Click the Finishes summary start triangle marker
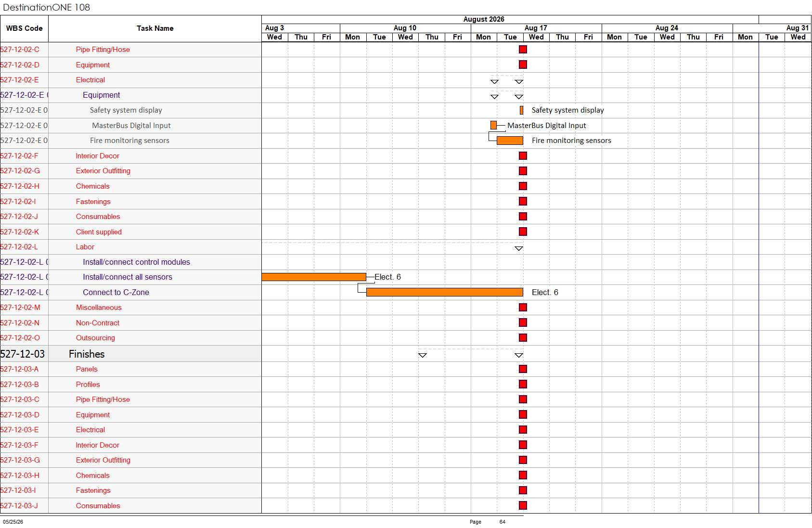This screenshot has width=812, height=528. coord(423,355)
